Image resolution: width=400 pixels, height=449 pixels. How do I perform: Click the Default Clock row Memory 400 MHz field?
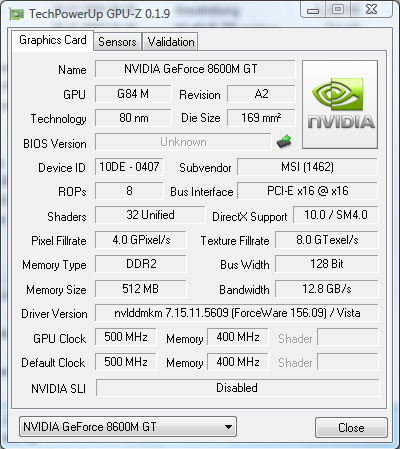click(238, 362)
